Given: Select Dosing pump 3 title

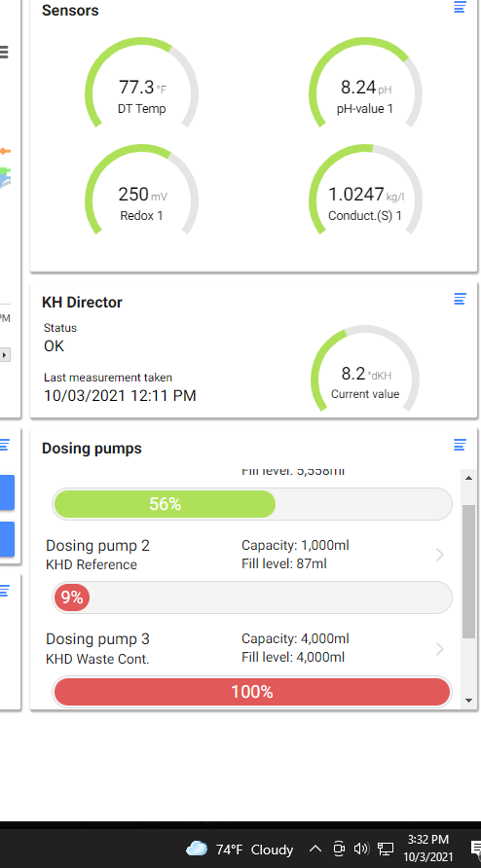Looking at the screenshot, I should tap(97, 639).
